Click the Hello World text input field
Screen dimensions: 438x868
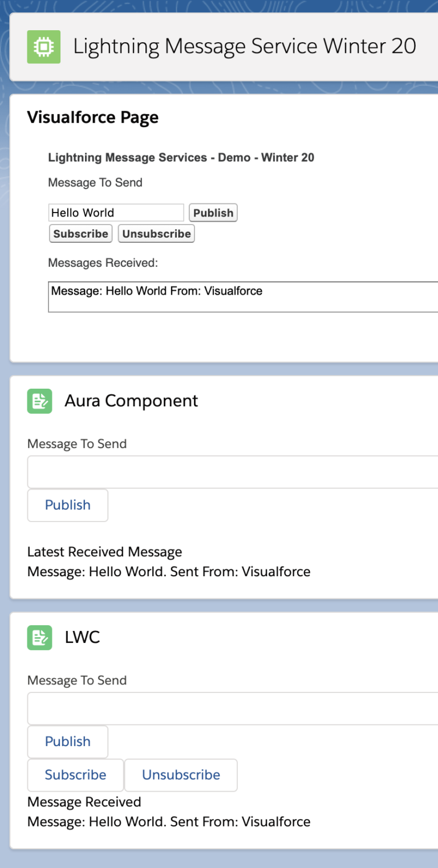tap(116, 213)
